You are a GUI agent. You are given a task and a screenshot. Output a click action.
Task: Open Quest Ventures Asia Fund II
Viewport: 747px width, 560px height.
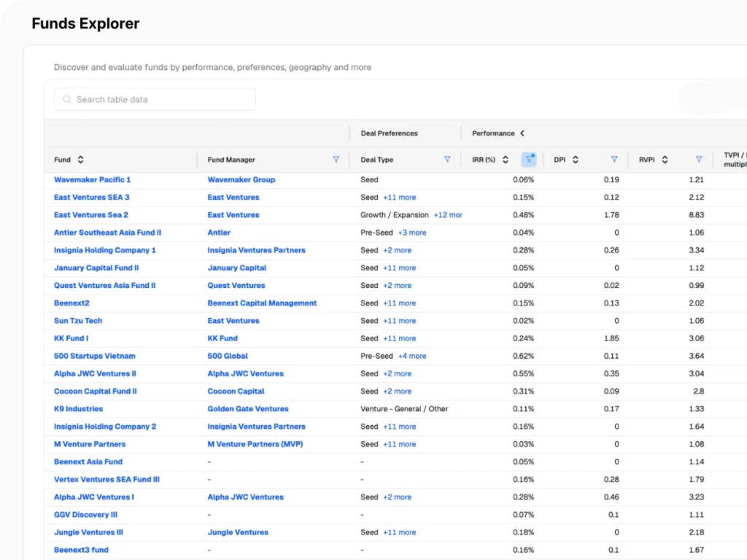click(104, 285)
